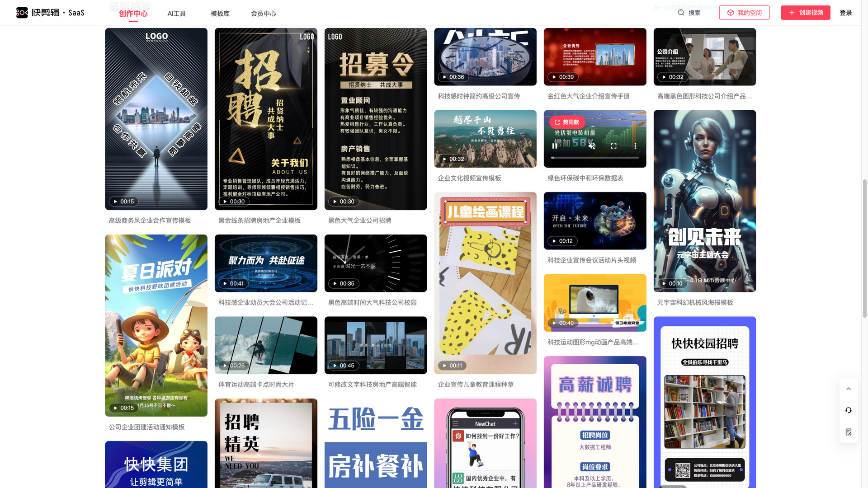
Task: Switch to the 创作中心 tab
Action: (133, 14)
